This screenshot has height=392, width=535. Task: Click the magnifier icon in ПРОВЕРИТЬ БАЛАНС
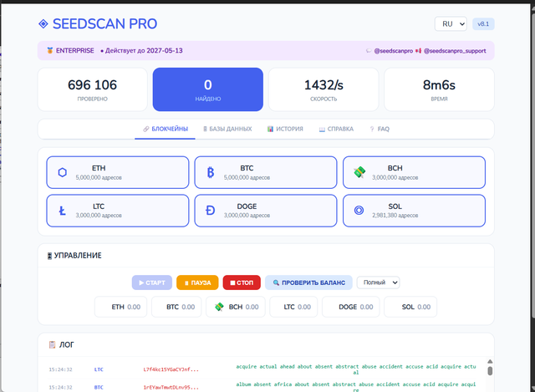click(276, 283)
